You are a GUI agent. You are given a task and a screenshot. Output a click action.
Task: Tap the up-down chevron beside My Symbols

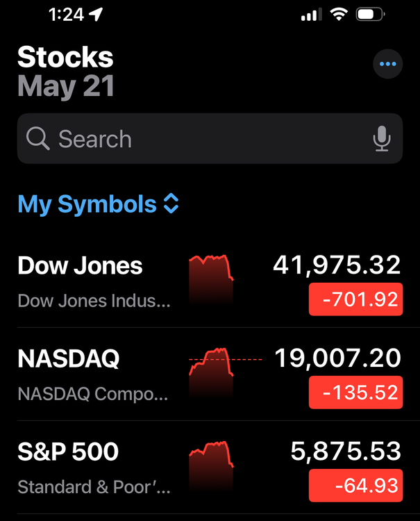point(171,203)
